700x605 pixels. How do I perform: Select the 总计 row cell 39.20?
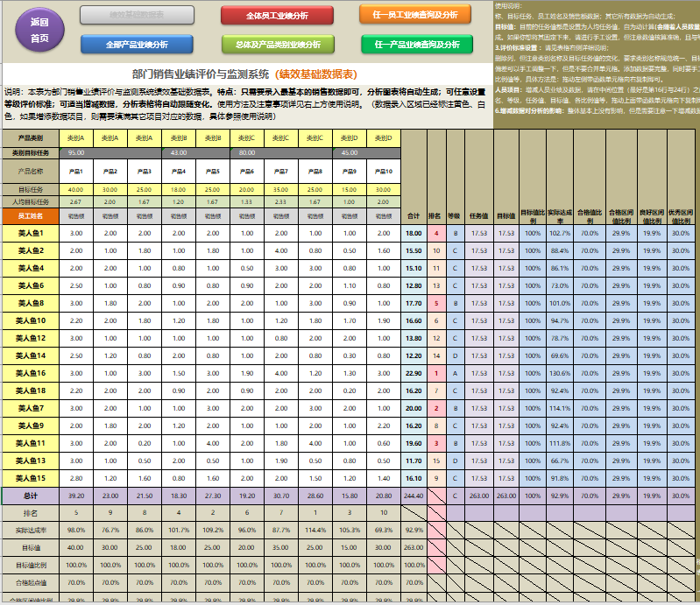[x=76, y=496]
